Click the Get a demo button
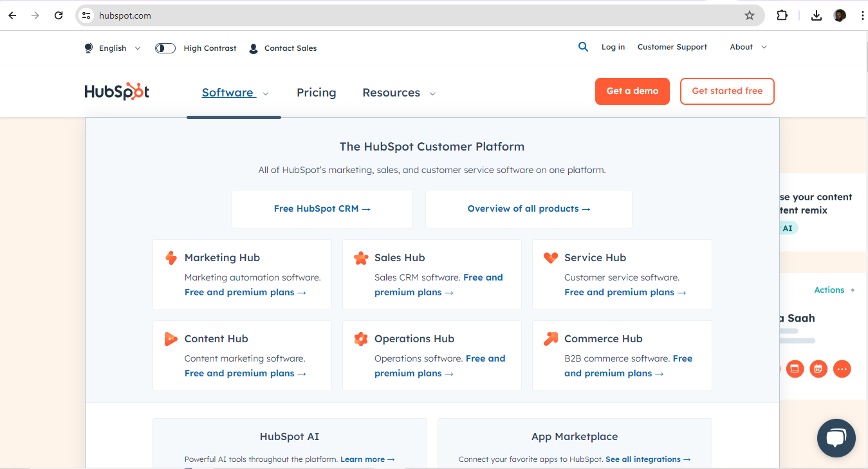This screenshot has height=469, width=868. click(x=632, y=91)
